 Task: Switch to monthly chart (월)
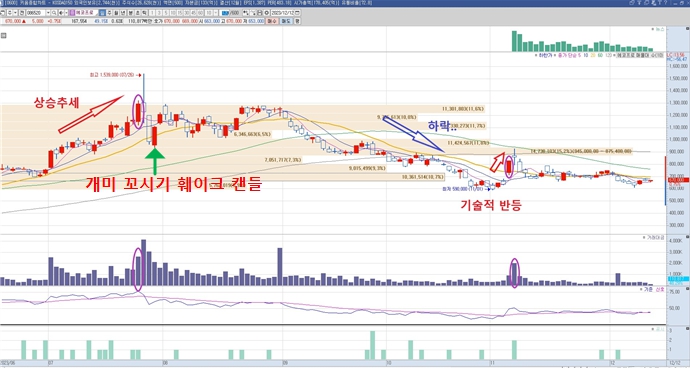(116, 13)
